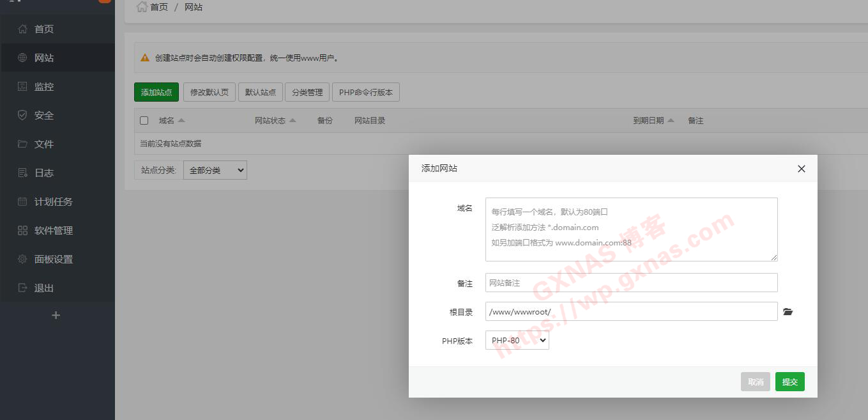Click the 安全 shield sidebar icon

point(22,115)
